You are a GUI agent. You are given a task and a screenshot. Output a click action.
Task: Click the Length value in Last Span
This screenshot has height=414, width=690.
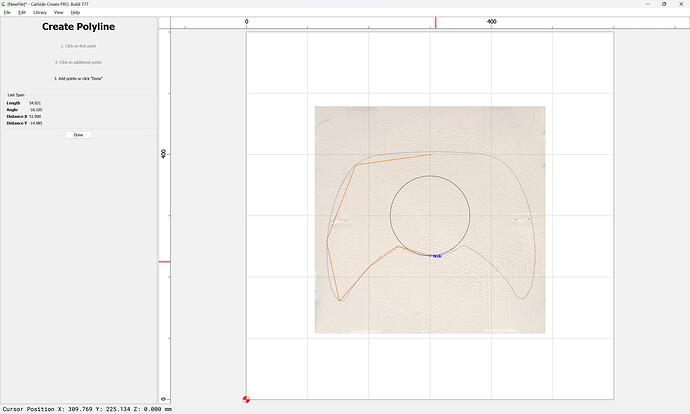click(x=35, y=103)
